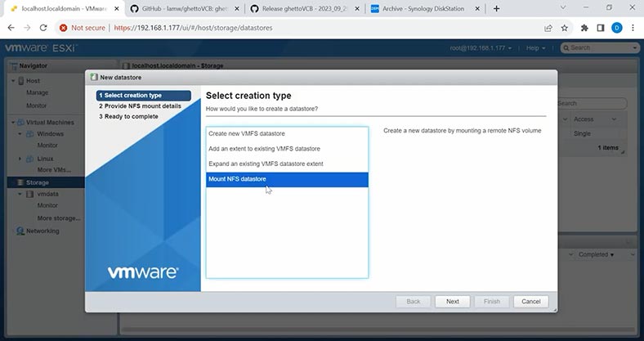Open Chrome three-dot menu
Viewport: 644px width, 341px height.
pyautogui.click(x=633, y=28)
